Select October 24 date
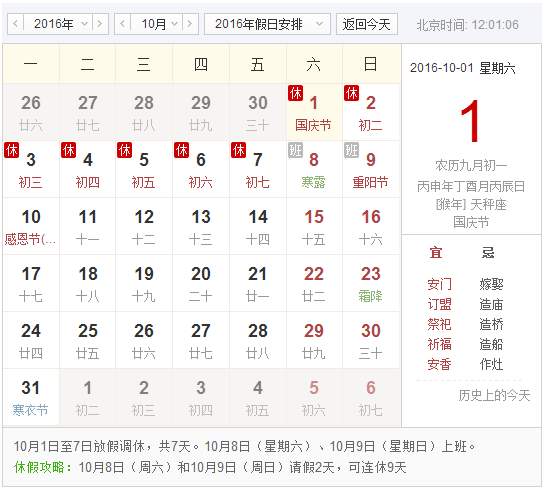 coord(31,340)
